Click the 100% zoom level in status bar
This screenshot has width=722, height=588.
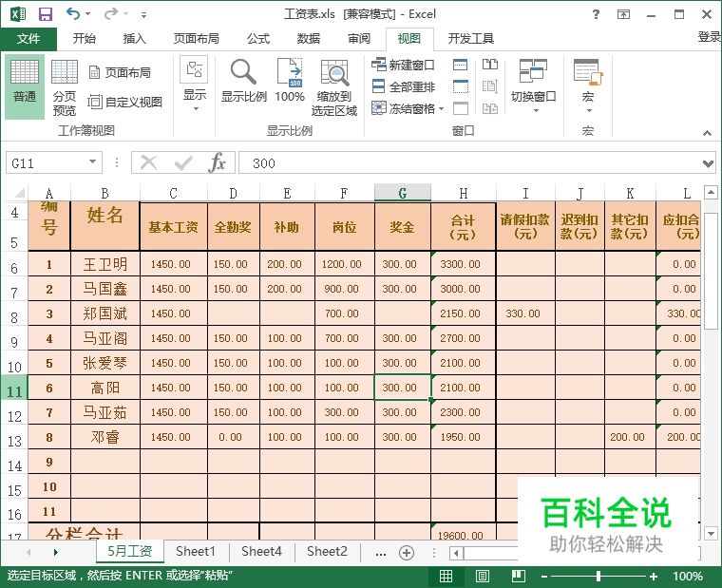point(687,577)
